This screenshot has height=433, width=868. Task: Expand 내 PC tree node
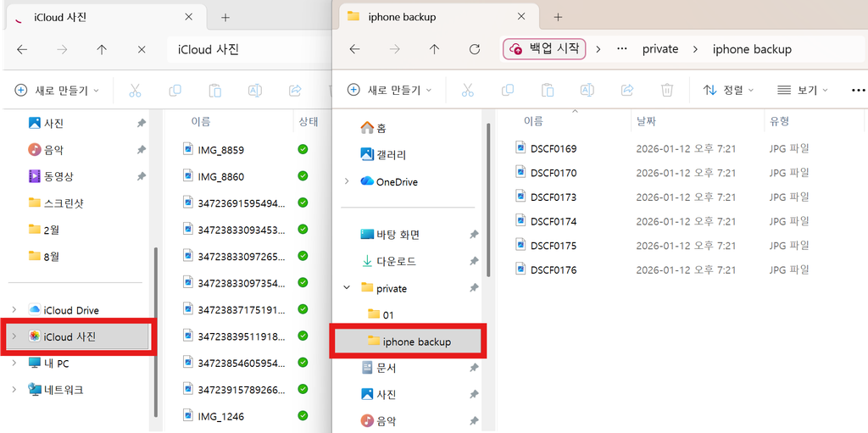14,363
